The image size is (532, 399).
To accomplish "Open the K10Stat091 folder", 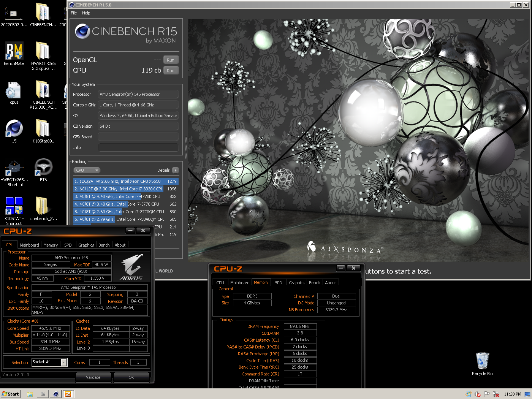I will coord(43,131).
